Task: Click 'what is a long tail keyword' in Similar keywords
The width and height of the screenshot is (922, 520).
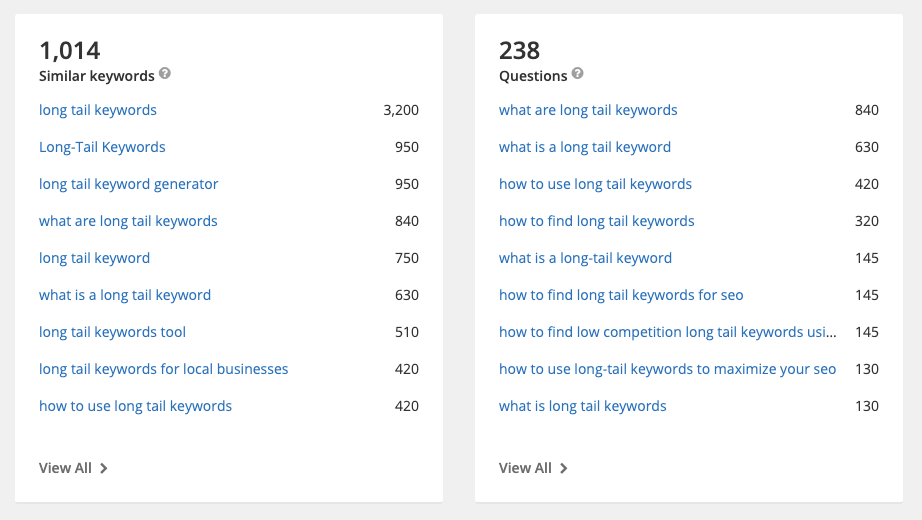Action: 125,295
